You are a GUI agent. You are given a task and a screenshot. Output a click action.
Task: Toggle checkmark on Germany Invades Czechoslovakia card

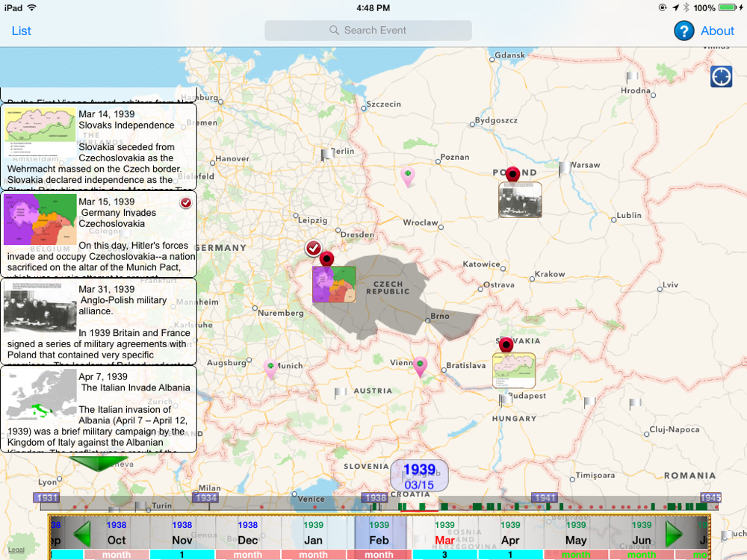click(x=185, y=203)
